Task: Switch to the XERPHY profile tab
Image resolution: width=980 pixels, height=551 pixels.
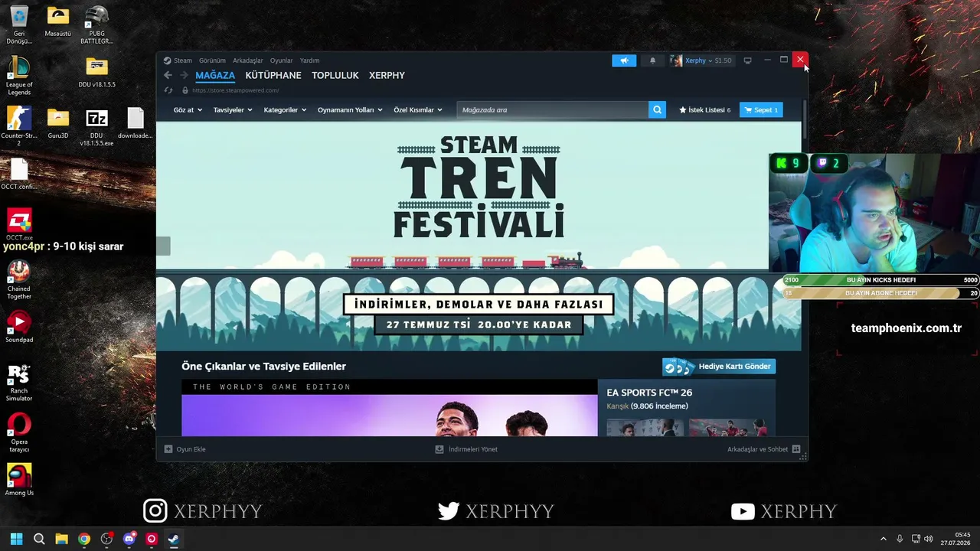Action: 387,75
